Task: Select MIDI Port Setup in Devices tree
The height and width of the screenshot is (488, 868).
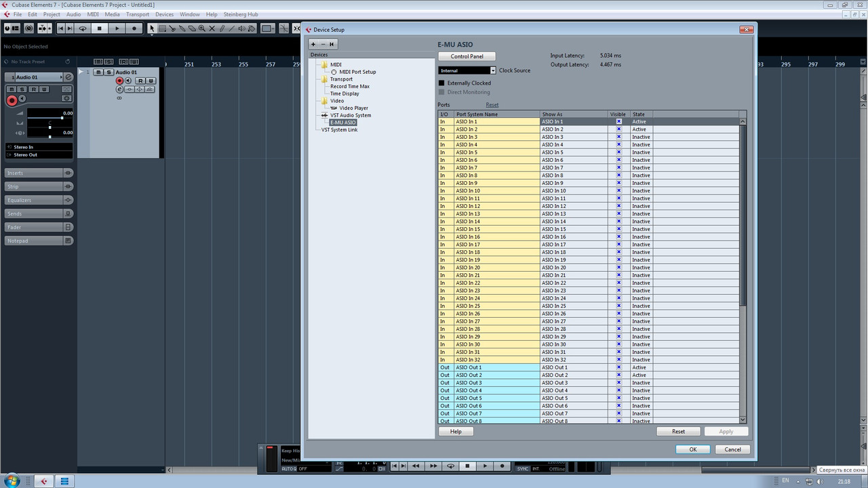Action: tap(357, 72)
